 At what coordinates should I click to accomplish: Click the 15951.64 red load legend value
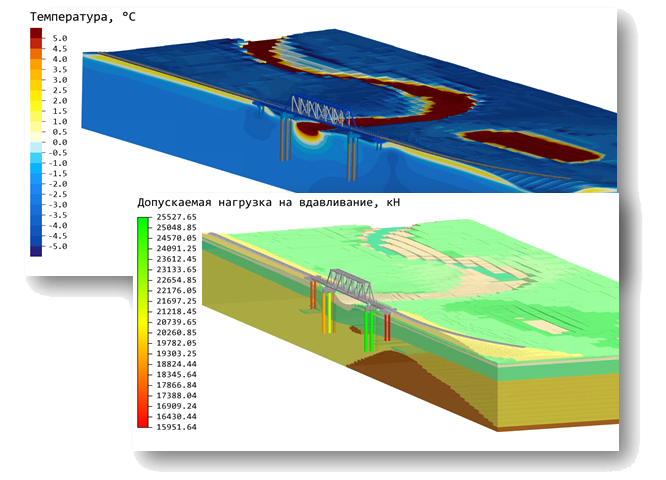click(176, 427)
